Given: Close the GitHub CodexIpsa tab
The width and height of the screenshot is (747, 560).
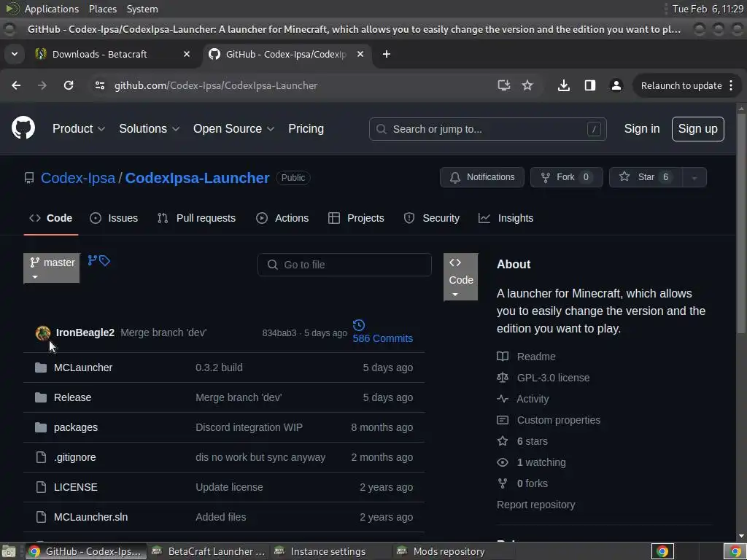Looking at the screenshot, I should tap(360, 54).
